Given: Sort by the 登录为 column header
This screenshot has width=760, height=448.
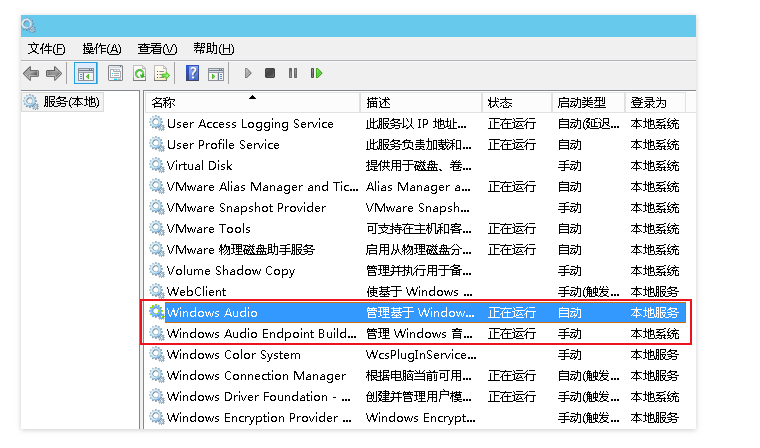Looking at the screenshot, I should pyautogui.click(x=655, y=102).
